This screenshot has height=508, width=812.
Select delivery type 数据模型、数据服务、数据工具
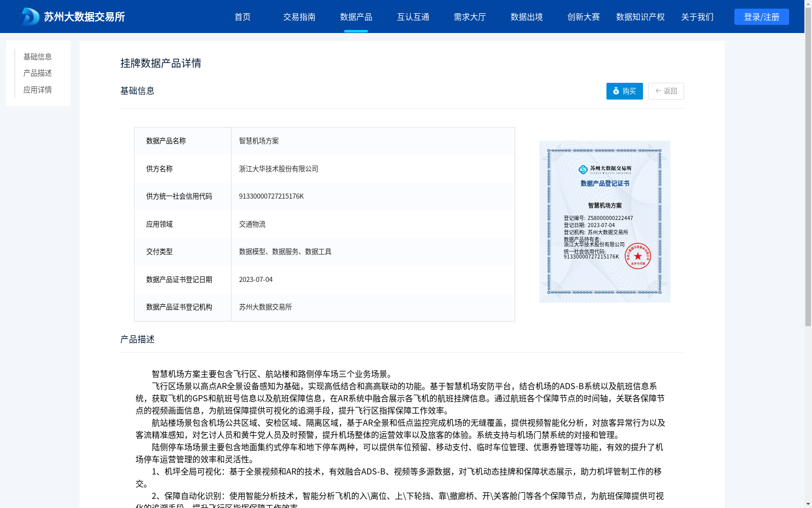pos(285,251)
